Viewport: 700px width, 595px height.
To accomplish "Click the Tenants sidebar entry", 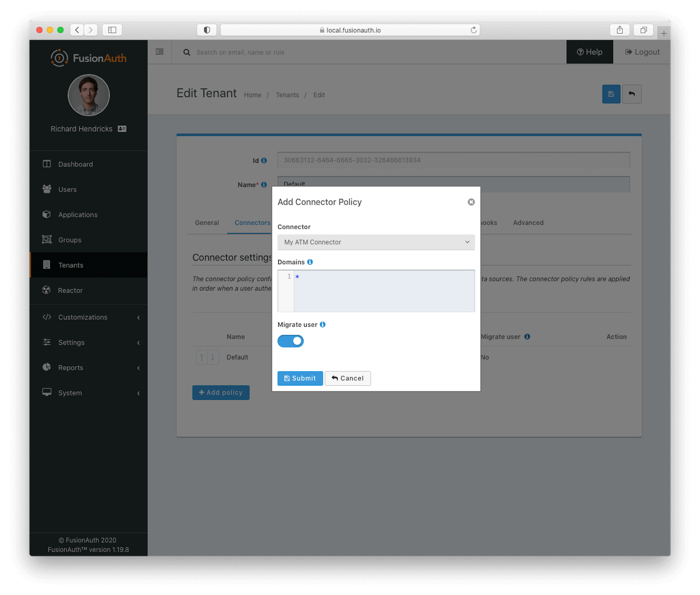I will click(70, 265).
